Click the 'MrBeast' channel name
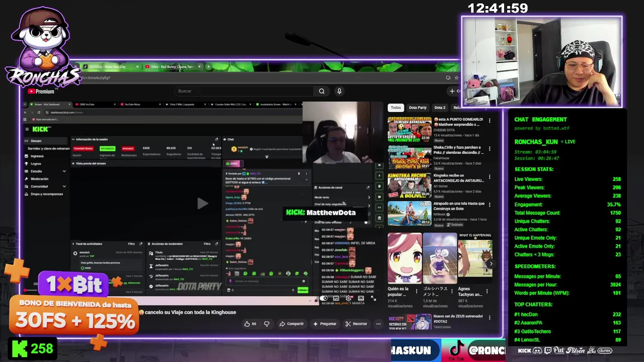 click(440, 214)
